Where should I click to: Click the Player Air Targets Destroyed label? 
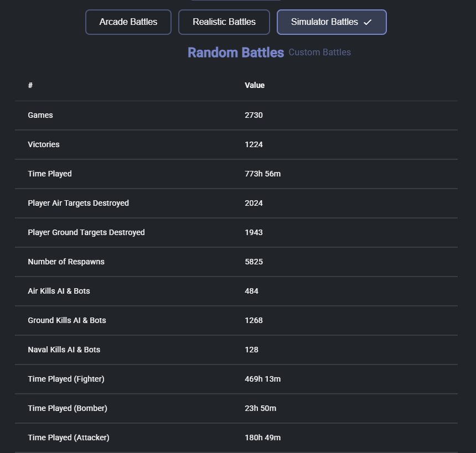78,203
